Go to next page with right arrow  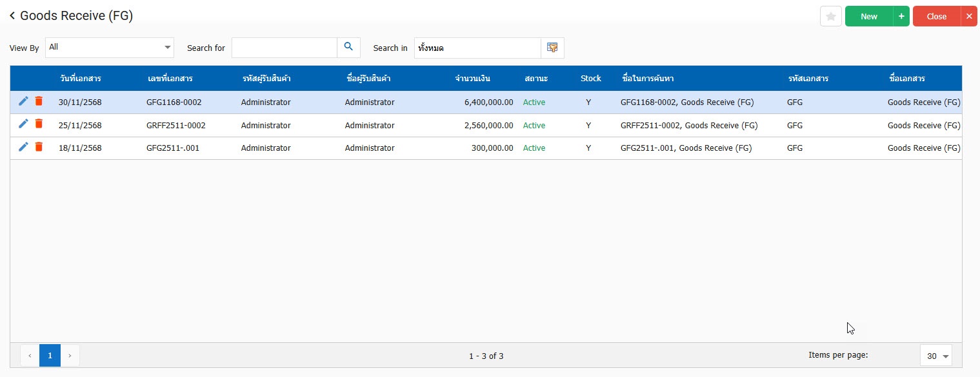tap(70, 356)
